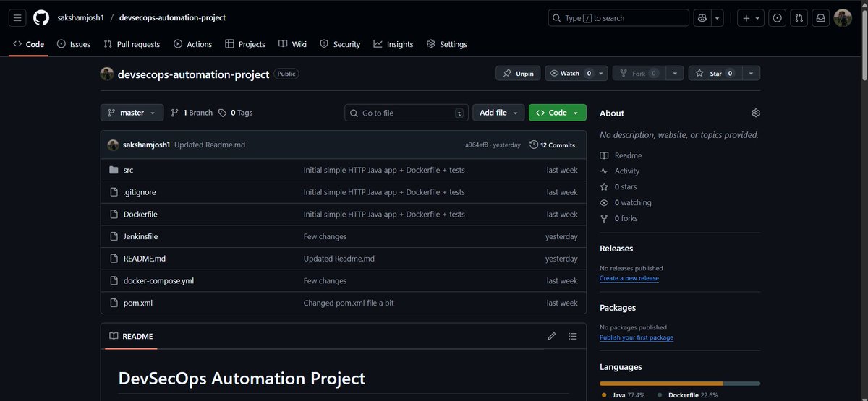Open the Packages heading link
Image resolution: width=868 pixels, height=401 pixels.
tap(618, 308)
